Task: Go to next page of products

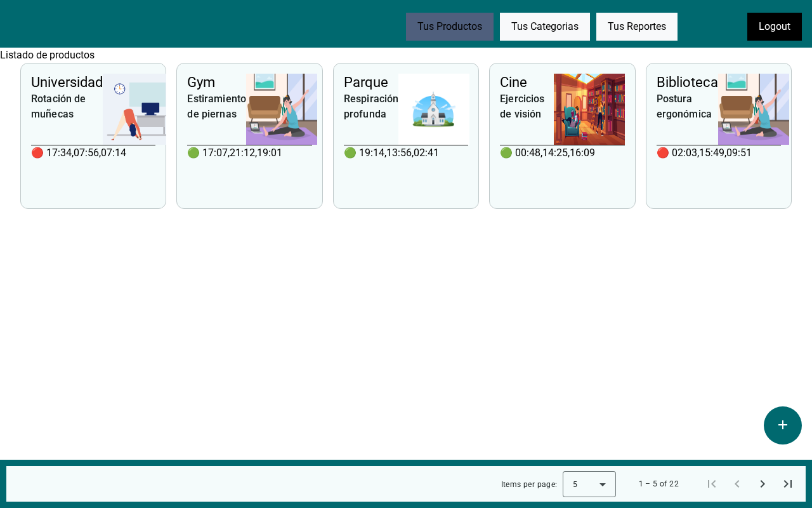Action: (x=763, y=484)
